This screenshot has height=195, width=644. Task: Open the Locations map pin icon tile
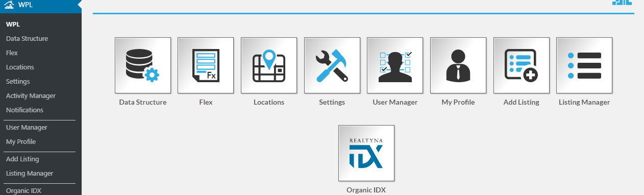[269, 65]
